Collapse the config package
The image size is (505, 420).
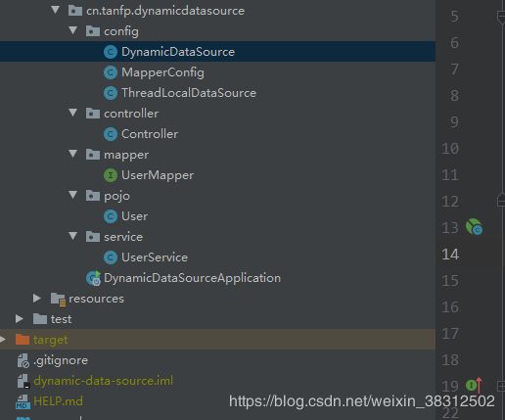(x=73, y=30)
